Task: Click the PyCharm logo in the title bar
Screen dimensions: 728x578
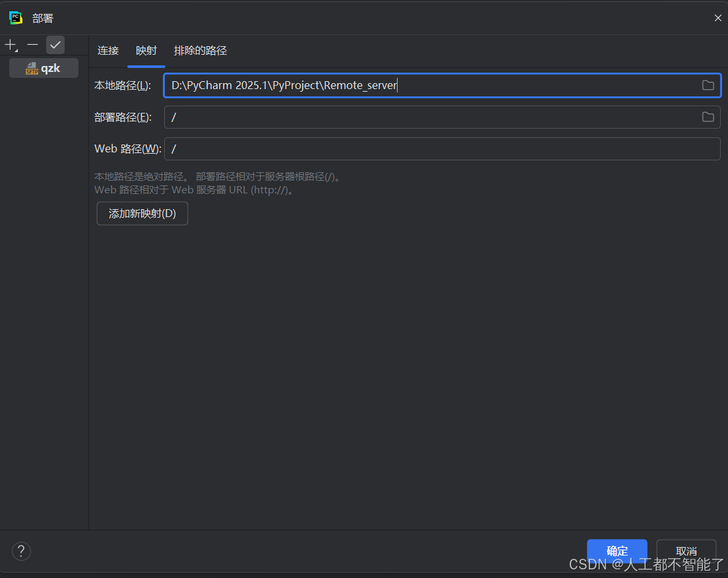Action: click(16, 18)
